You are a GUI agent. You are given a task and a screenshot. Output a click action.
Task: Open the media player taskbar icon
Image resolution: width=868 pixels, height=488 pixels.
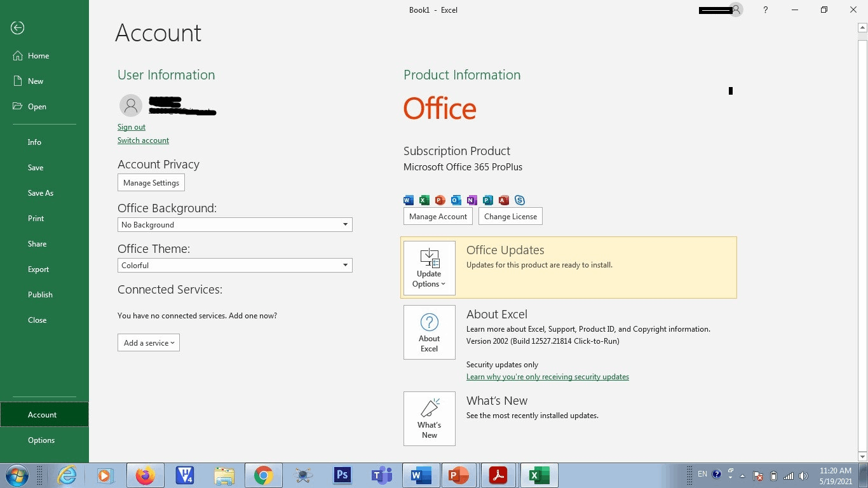pyautogui.click(x=105, y=475)
